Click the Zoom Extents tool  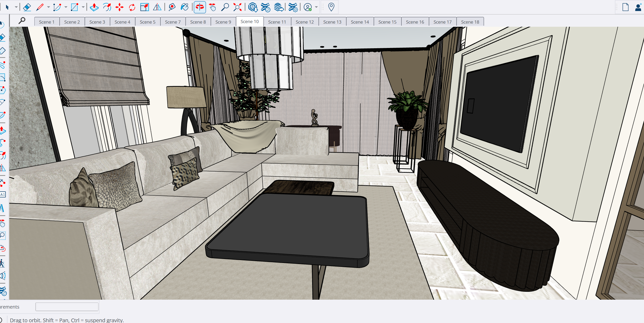click(238, 7)
